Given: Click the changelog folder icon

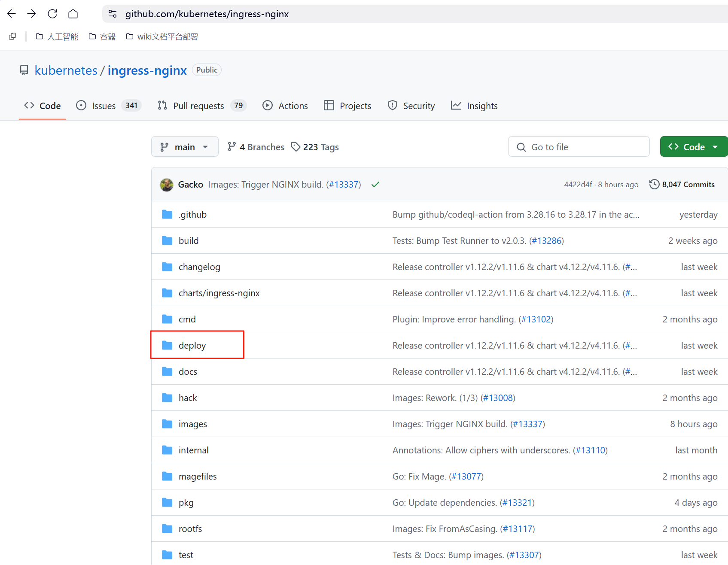Looking at the screenshot, I should (x=167, y=267).
